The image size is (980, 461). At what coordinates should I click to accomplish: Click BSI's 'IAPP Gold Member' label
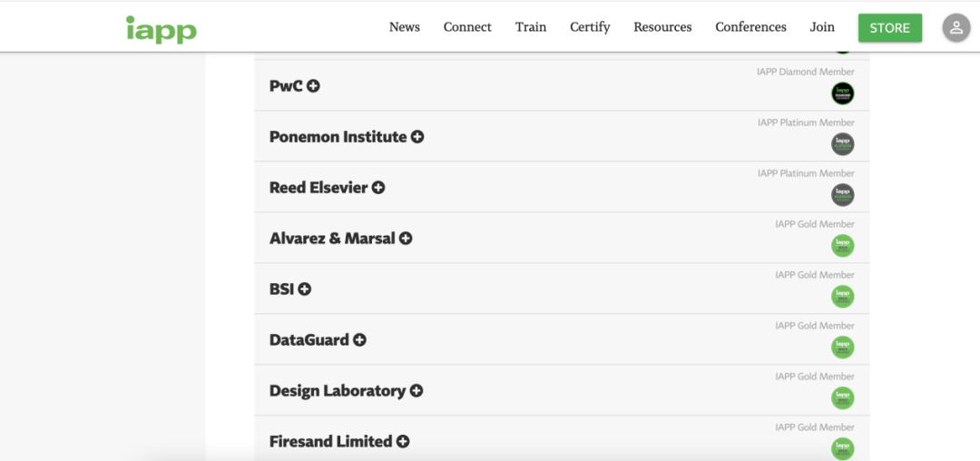point(815,275)
